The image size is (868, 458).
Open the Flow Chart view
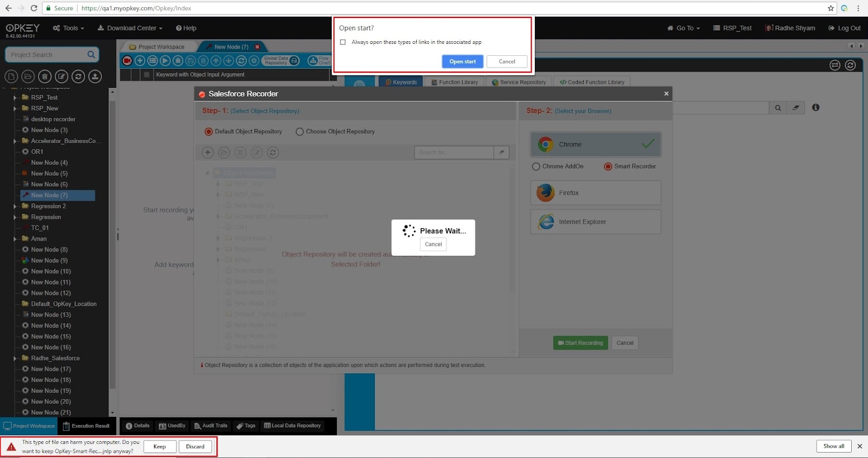pos(319,61)
